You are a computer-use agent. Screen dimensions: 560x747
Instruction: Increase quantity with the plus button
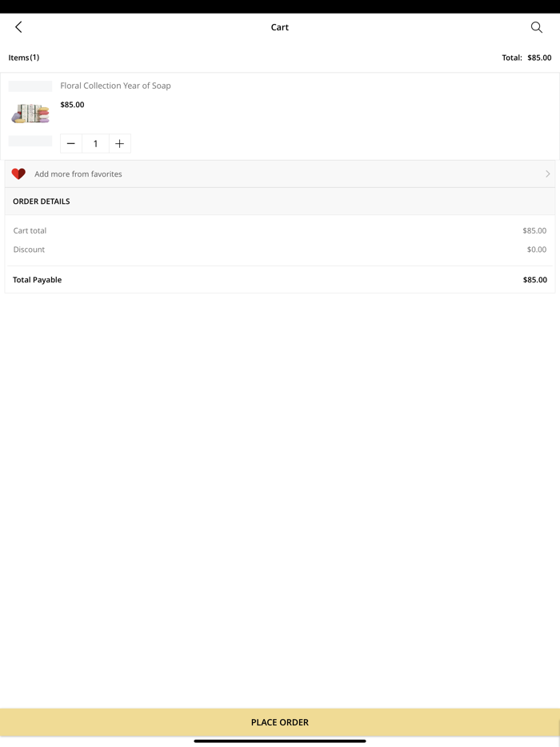coord(120,144)
